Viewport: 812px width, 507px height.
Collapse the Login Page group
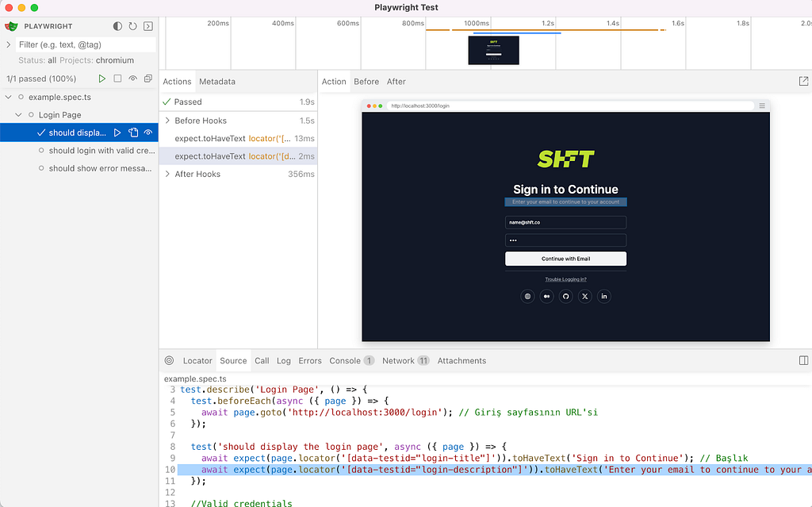coord(19,114)
